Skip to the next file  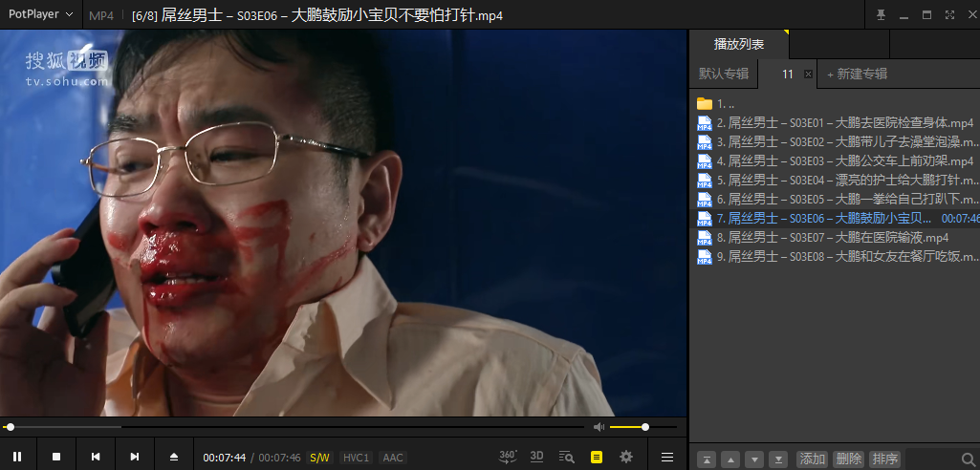(x=135, y=457)
